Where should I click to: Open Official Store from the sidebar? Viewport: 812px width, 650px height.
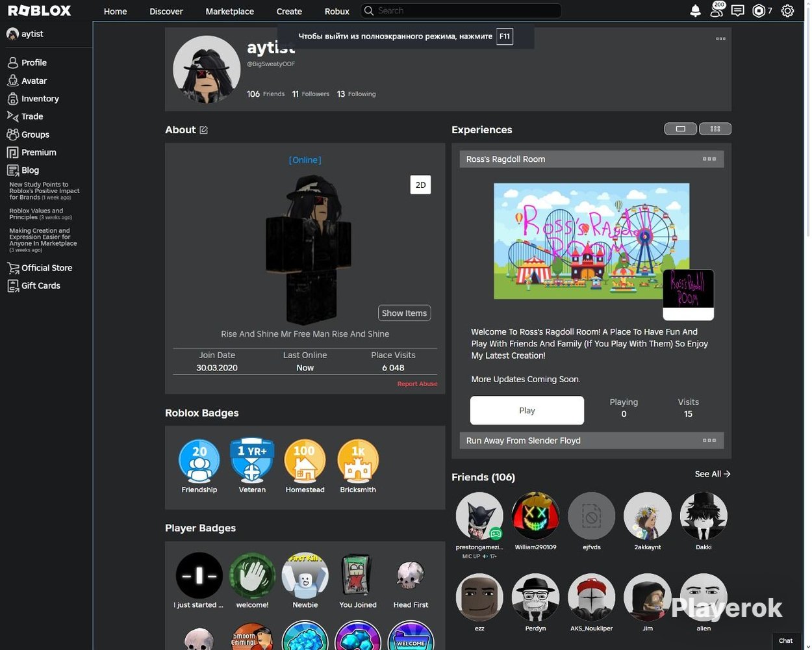[40, 268]
